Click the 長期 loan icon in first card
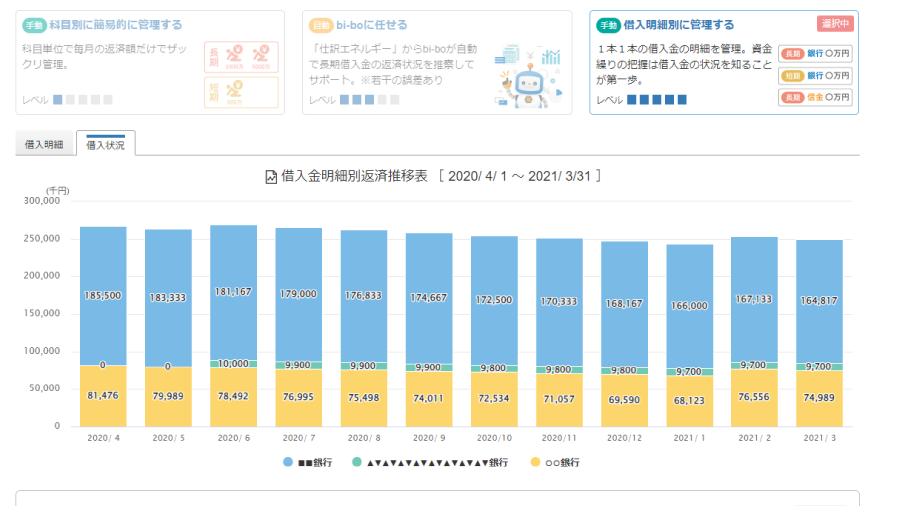This screenshot has height=506, width=900. pyautogui.click(x=241, y=57)
